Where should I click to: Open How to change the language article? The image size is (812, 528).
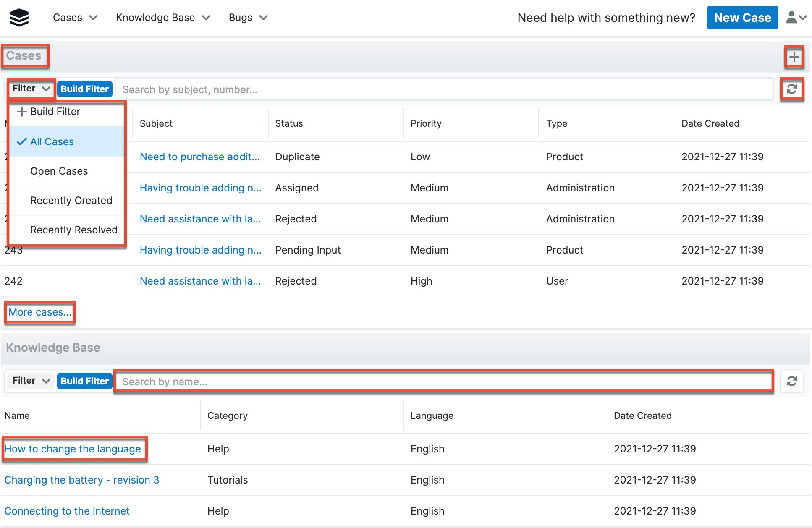(x=73, y=449)
